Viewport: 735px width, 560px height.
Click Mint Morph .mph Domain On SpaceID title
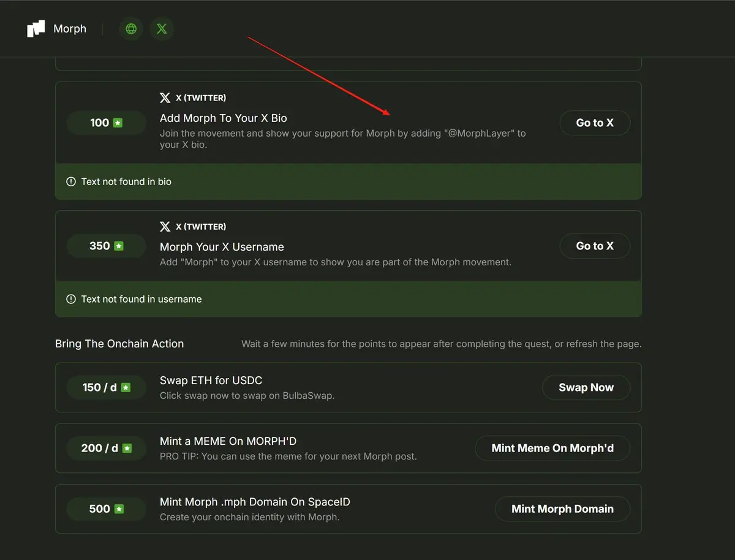(255, 502)
